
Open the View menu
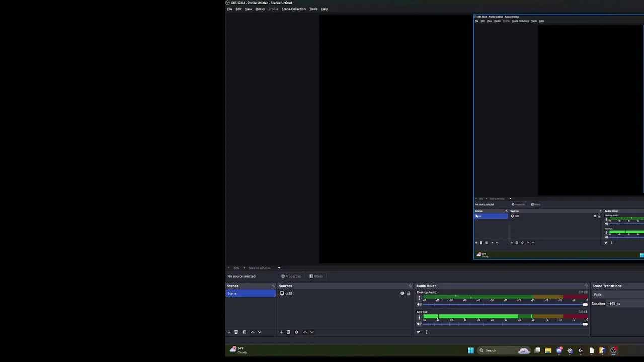[x=249, y=9]
